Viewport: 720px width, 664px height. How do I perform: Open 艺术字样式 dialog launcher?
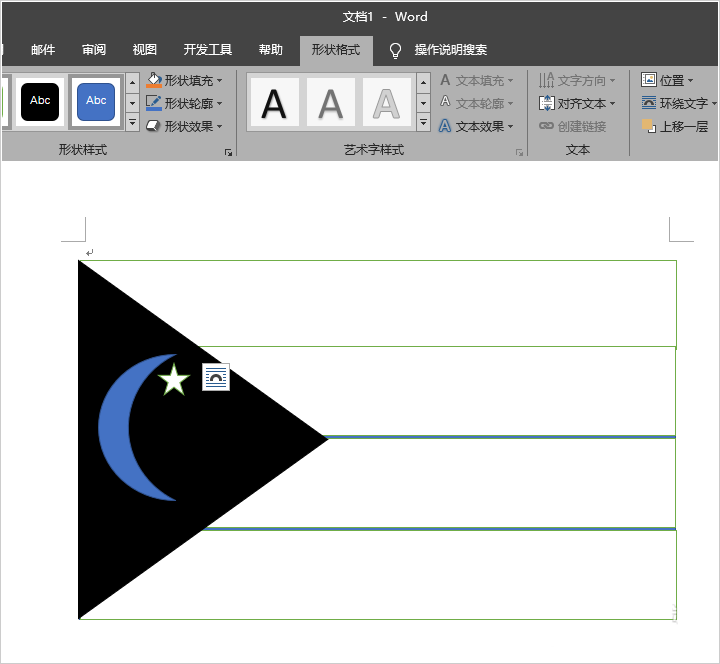[x=519, y=152]
